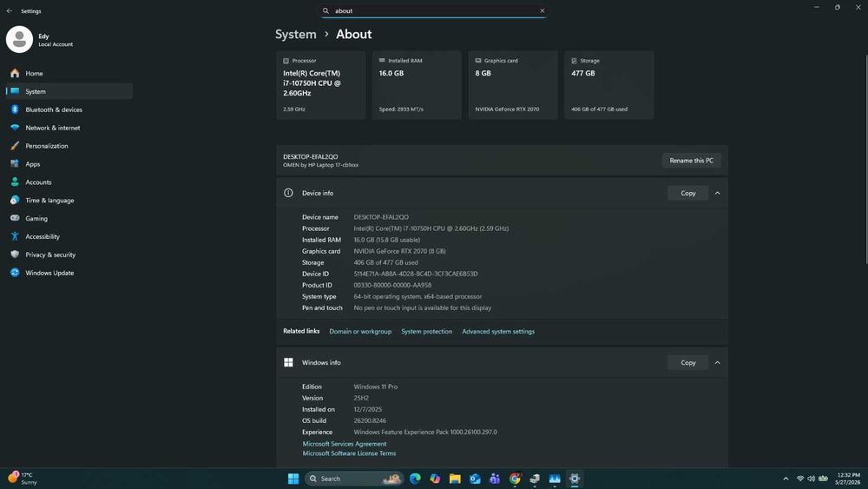Click the taskbar Search box

click(354, 479)
